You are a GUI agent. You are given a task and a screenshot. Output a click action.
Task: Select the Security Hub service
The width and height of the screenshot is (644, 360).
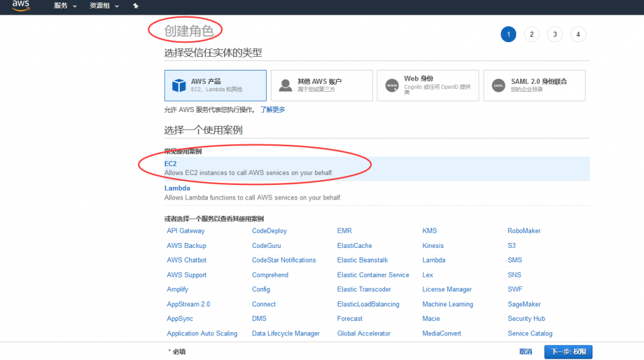point(526,318)
